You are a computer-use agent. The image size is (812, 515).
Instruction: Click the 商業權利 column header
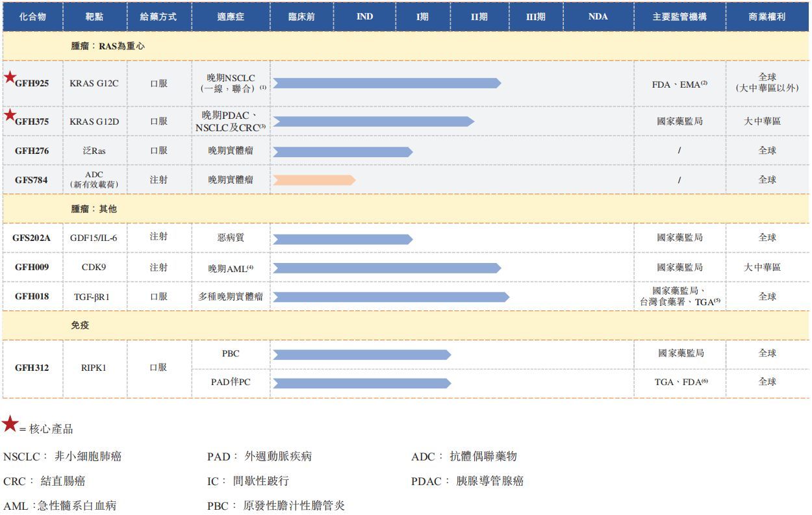(767, 16)
